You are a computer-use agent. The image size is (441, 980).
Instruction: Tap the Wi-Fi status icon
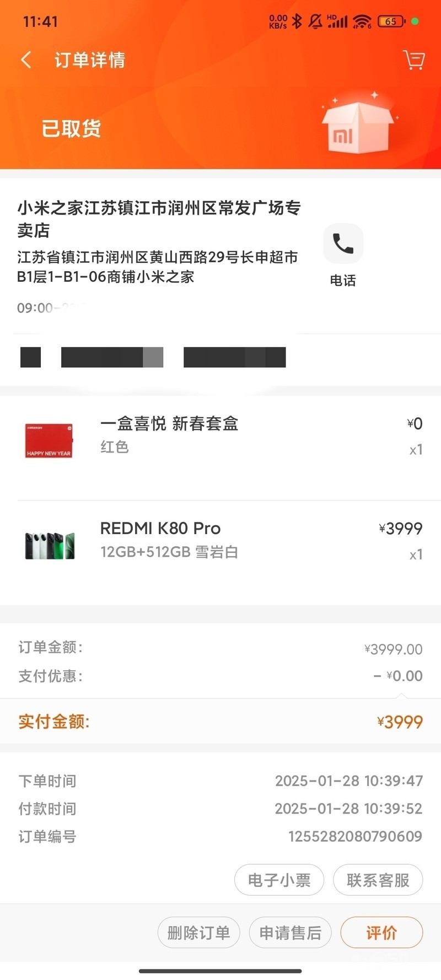coord(362,21)
